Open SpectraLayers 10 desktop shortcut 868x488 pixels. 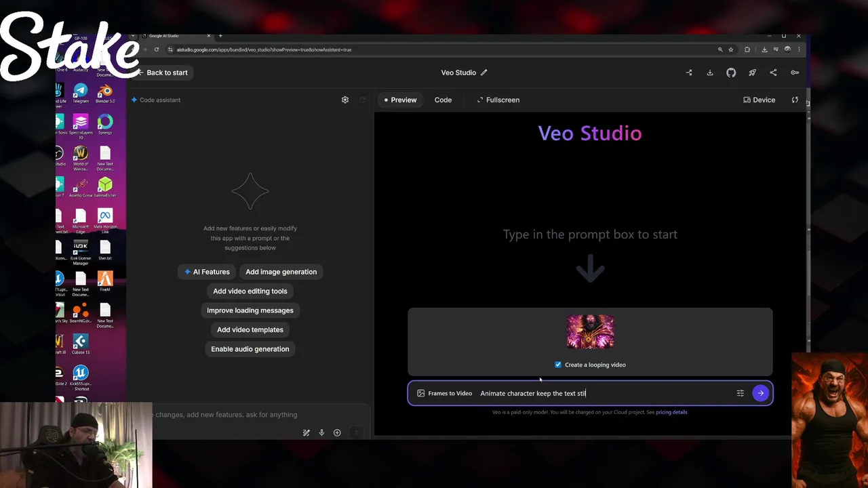81,125
